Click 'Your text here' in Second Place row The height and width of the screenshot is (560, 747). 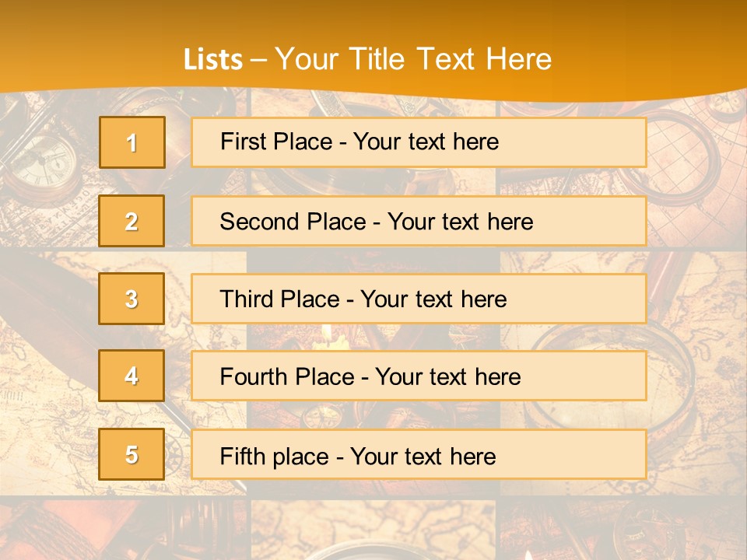(x=460, y=222)
